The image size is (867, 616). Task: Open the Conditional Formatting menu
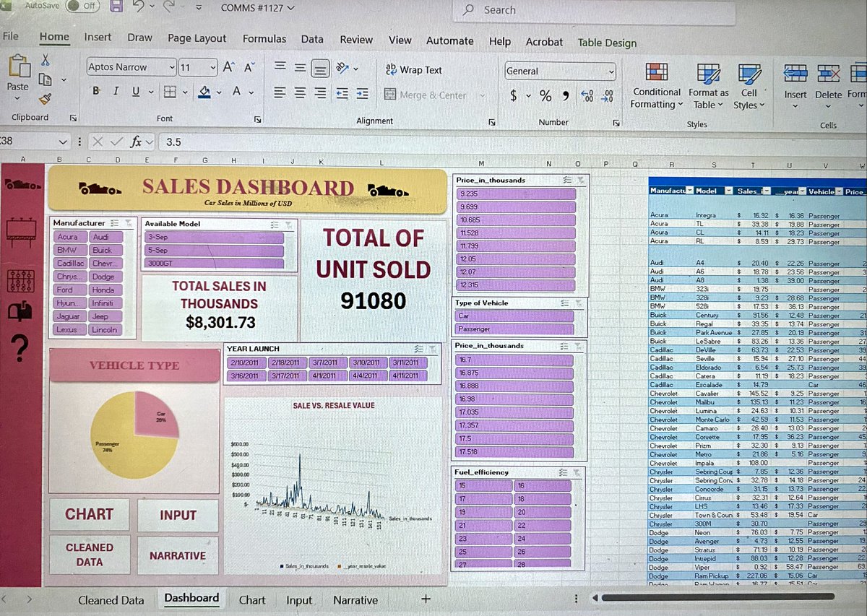click(x=656, y=85)
